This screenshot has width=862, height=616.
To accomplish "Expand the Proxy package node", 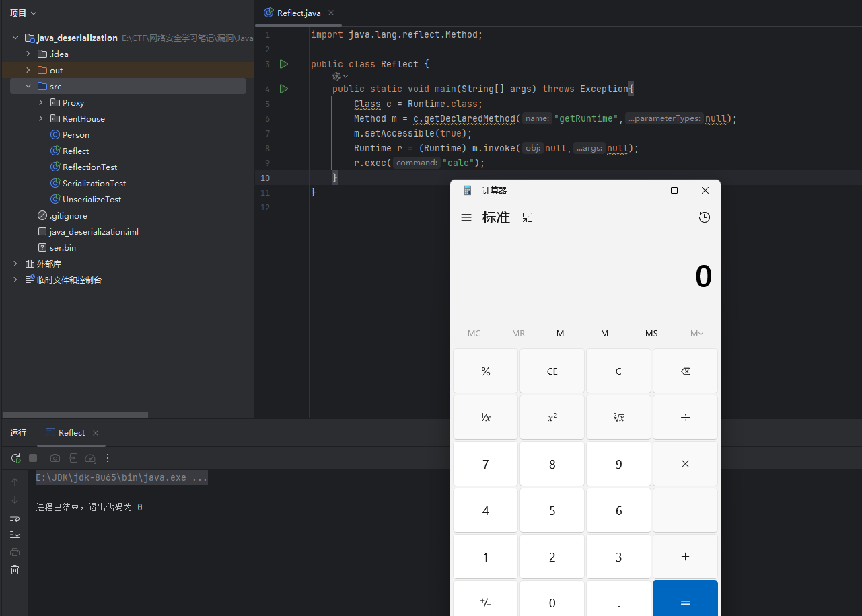I will (x=41, y=103).
